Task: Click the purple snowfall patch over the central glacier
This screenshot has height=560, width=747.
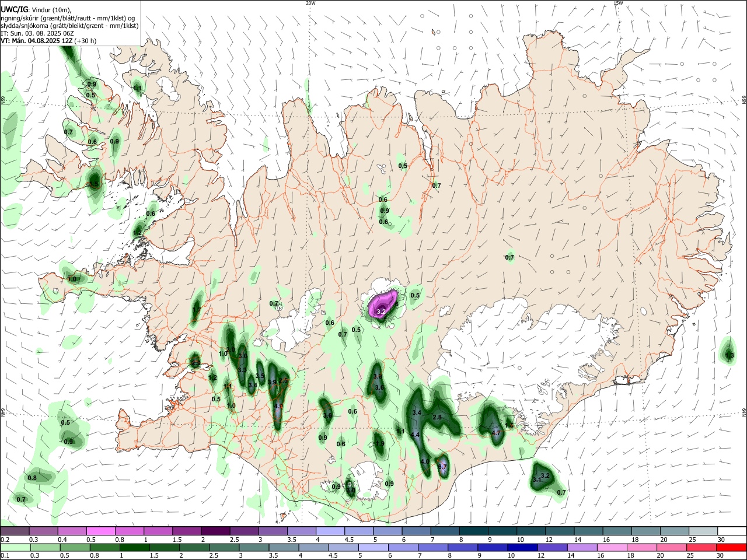Action: point(383,304)
